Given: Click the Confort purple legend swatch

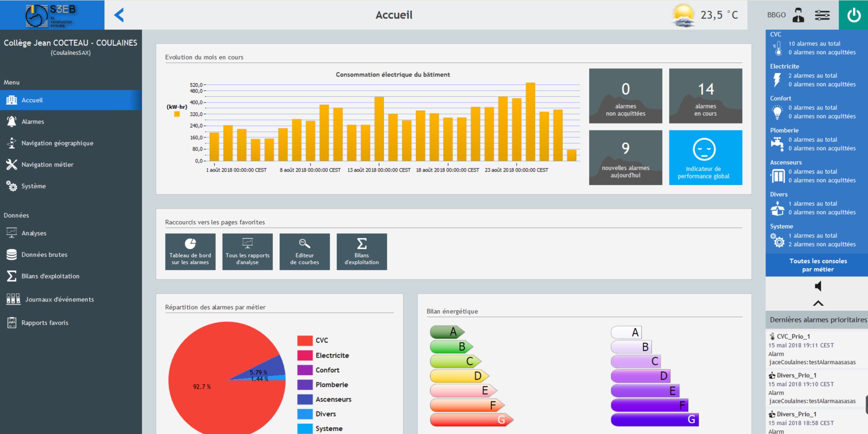Looking at the screenshot, I should (x=305, y=370).
